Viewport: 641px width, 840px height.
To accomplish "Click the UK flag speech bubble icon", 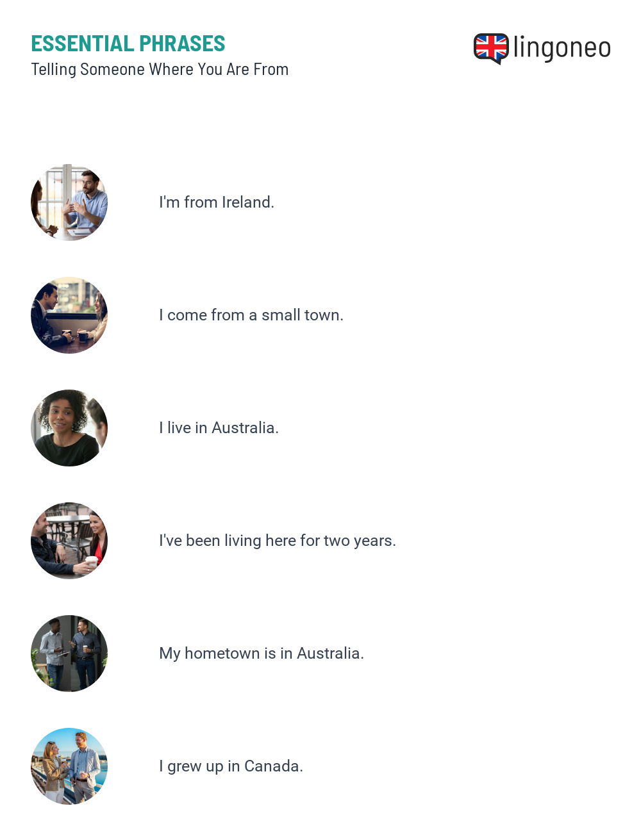I will tap(491, 49).
